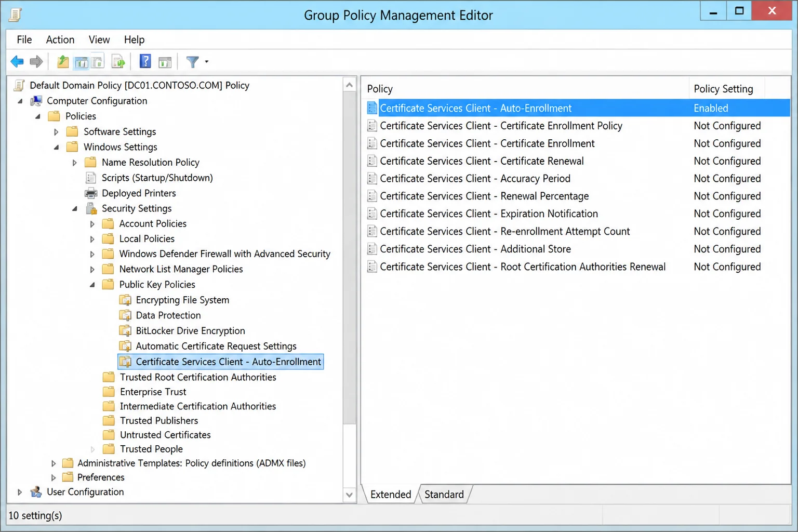
Task: Click the app icon in the title bar
Action: (16, 15)
